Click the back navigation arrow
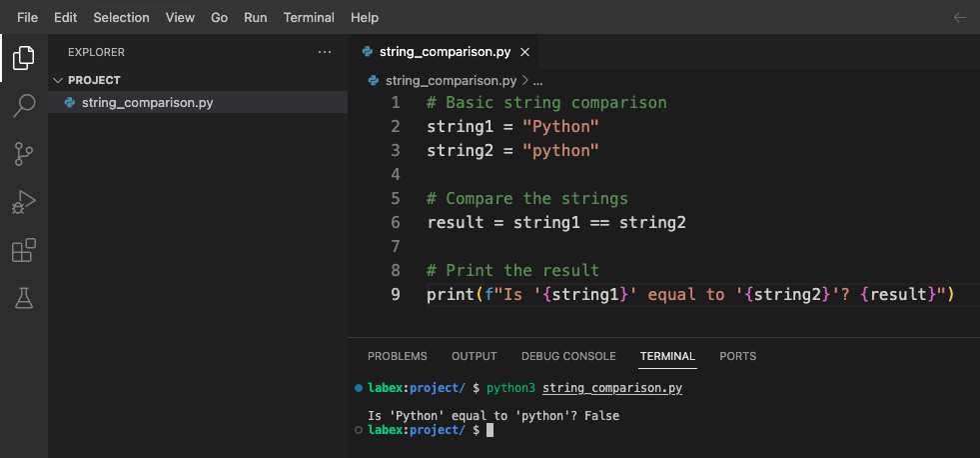980x458 pixels. pos(959,17)
